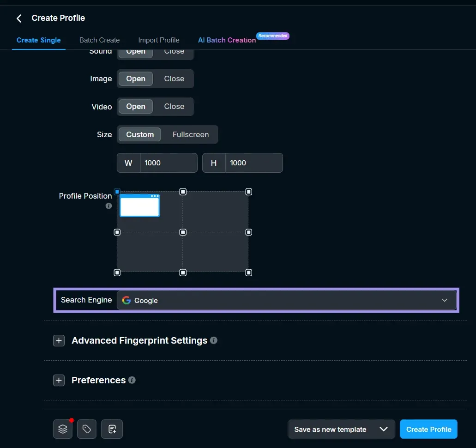Show info for Advanced Fingerprint Settings
The height and width of the screenshot is (448, 476).
[214, 340]
